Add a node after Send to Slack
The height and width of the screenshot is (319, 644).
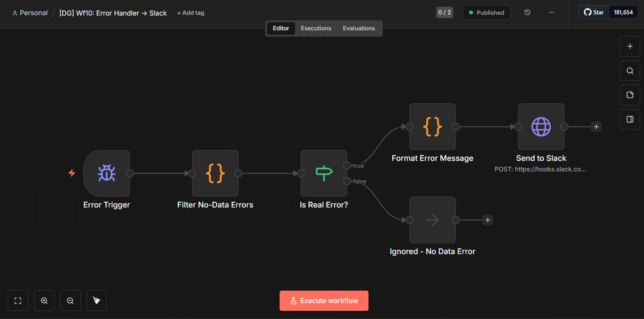click(596, 127)
